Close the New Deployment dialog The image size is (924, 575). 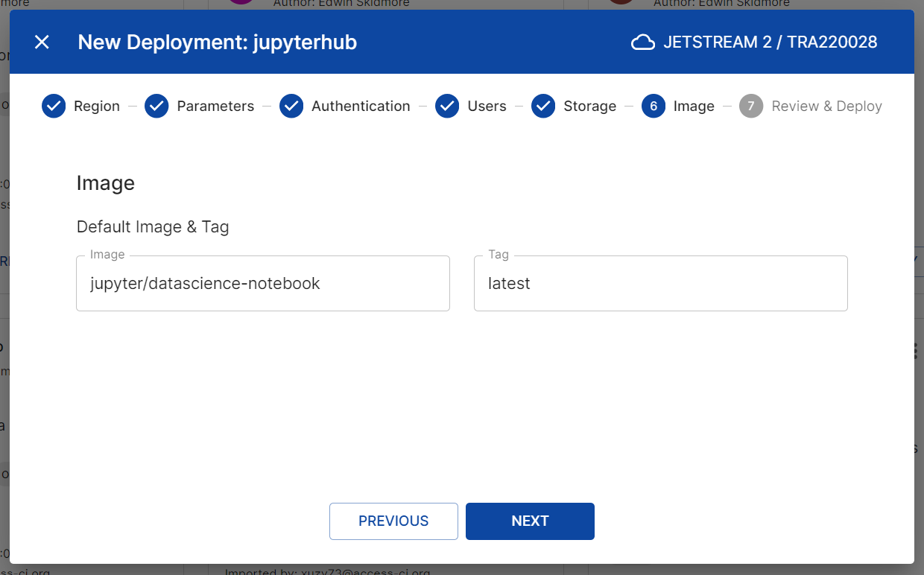pyautogui.click(x=42, y=42)
